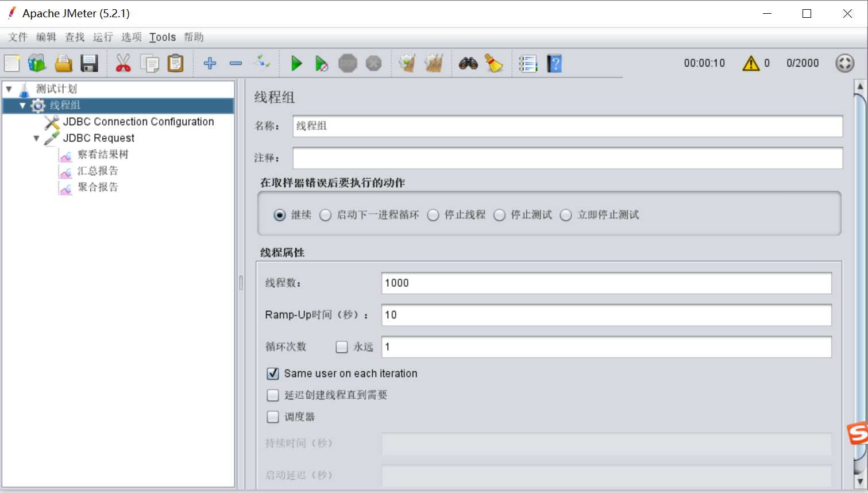Select 汇总报告 listener in tree
Viewport: 868px width, 493px height.
[98, 171]
